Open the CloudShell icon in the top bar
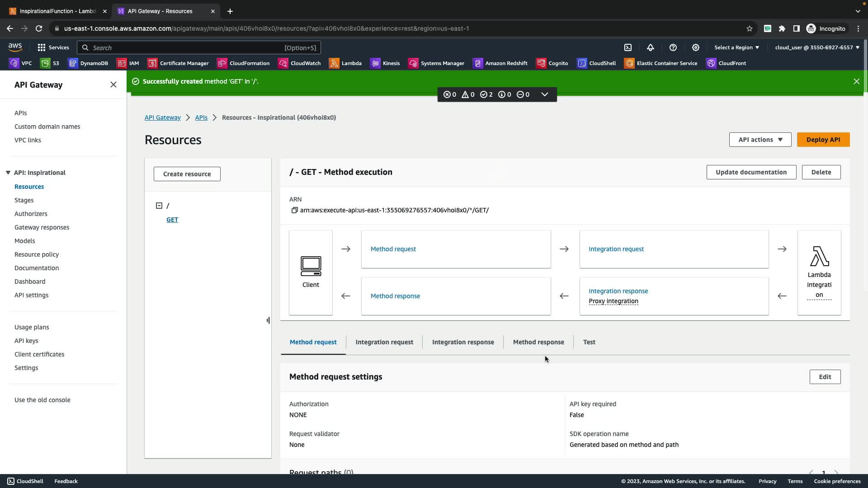Viewport: 868px width, 488px height. pos(628,47)
